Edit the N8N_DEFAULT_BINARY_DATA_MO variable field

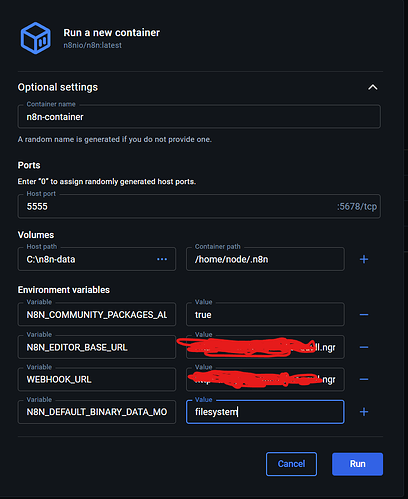[x=97, y=412]
